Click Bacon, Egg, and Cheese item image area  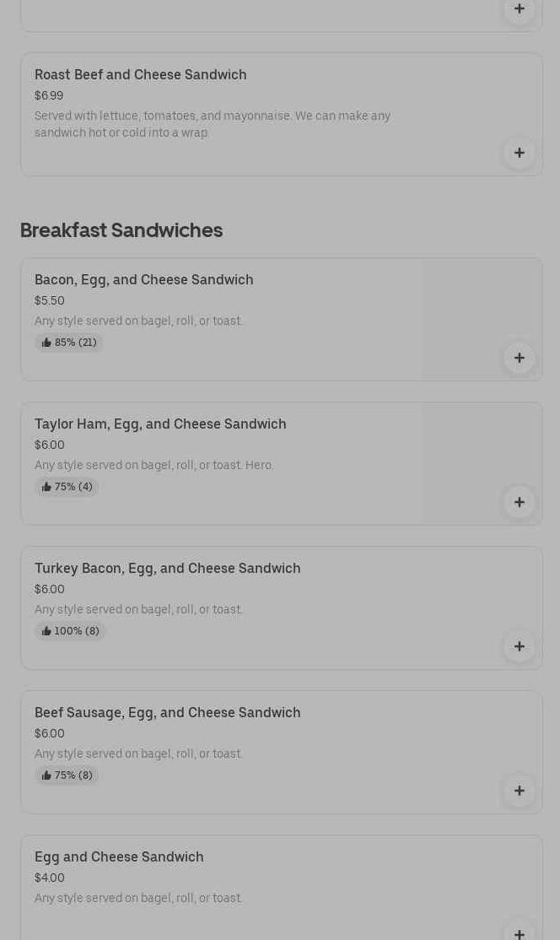coord(482,320)
